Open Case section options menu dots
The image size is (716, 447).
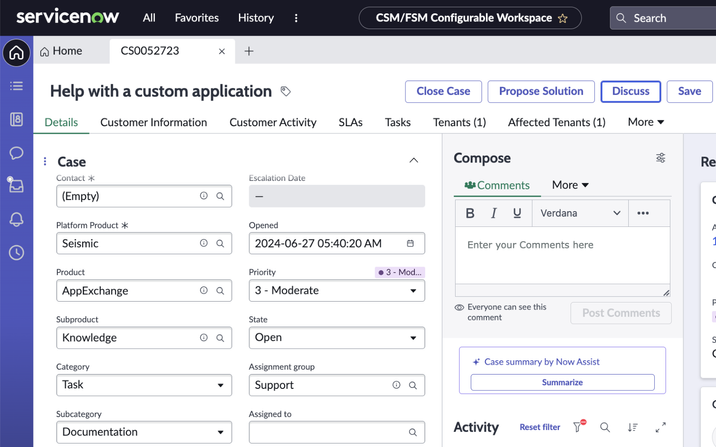45,161
